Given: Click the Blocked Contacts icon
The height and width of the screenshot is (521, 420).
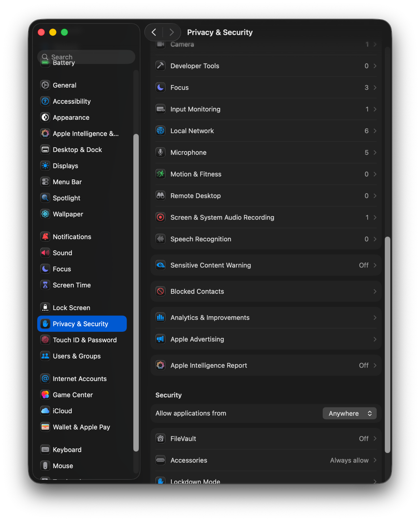Looking at the screenshot, I should pyautogui.click(x=160, y=291).
